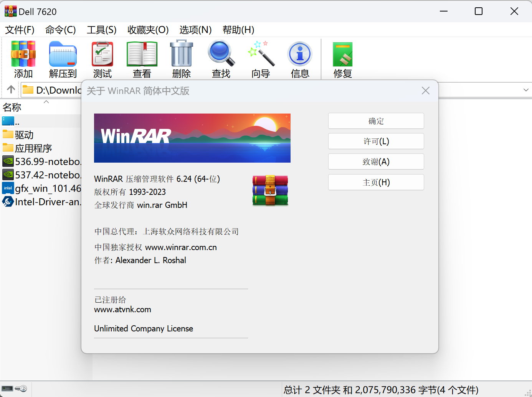The image size is (532, 397).
Task: Open the 工具(S) menu
Action: coord(102,30)
